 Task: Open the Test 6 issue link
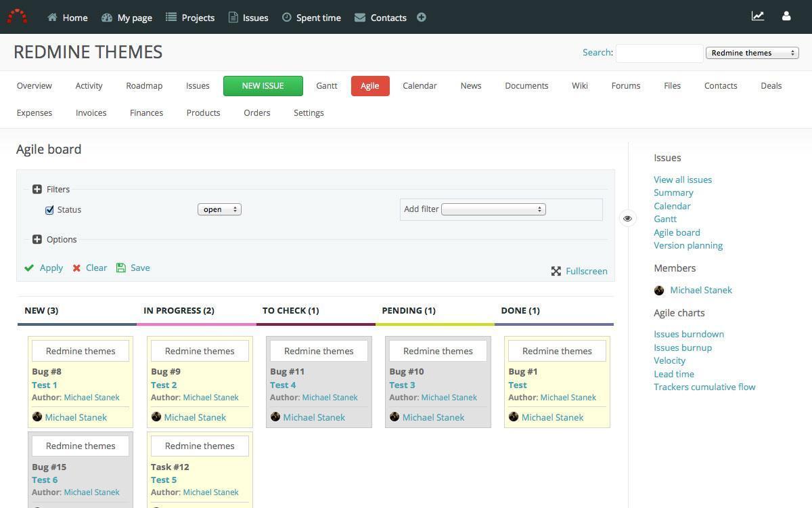click(45, 480)
